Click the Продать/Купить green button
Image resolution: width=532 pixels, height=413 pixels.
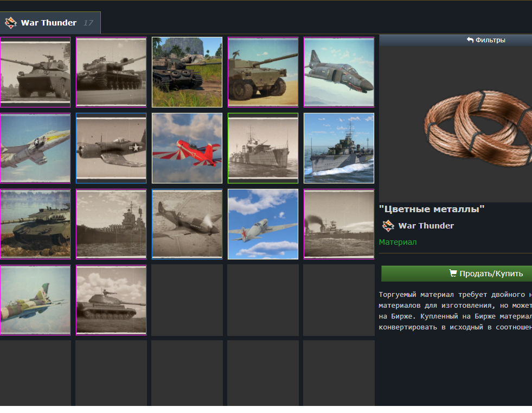457,274
